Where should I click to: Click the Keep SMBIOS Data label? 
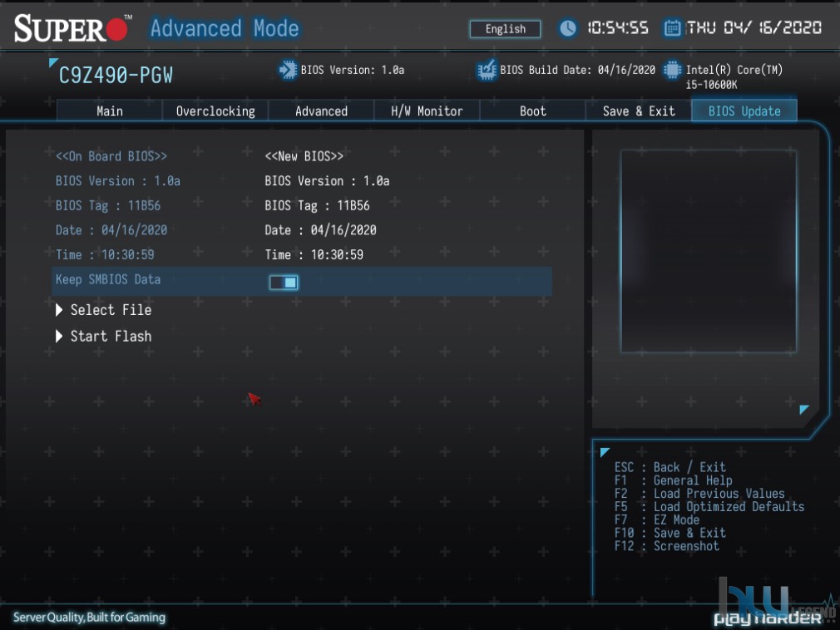[x=108, y=279]
